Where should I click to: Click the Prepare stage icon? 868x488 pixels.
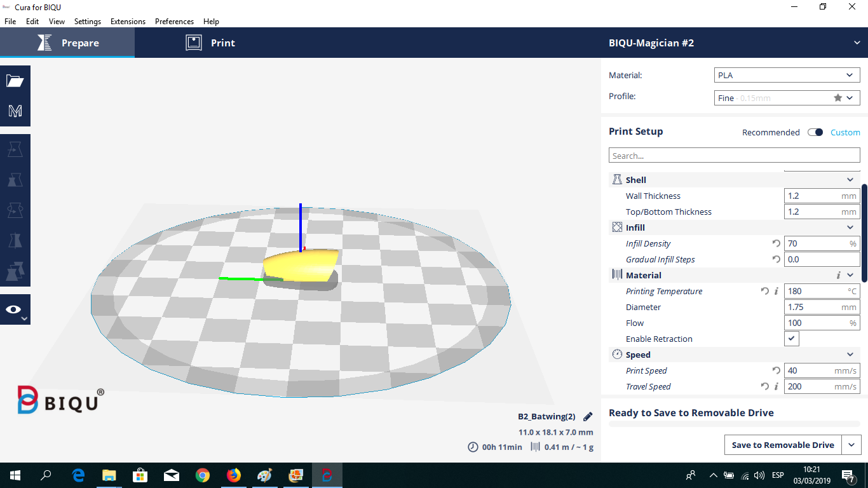(x=44, y=43)
